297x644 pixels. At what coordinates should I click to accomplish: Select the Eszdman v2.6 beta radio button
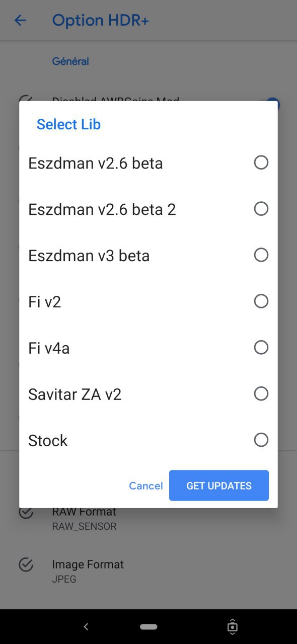click(x=261, y=163)
